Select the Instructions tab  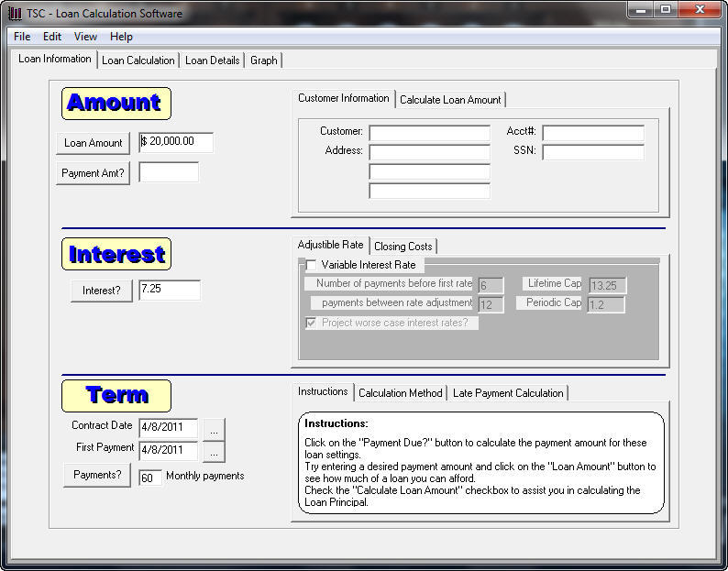323,391
